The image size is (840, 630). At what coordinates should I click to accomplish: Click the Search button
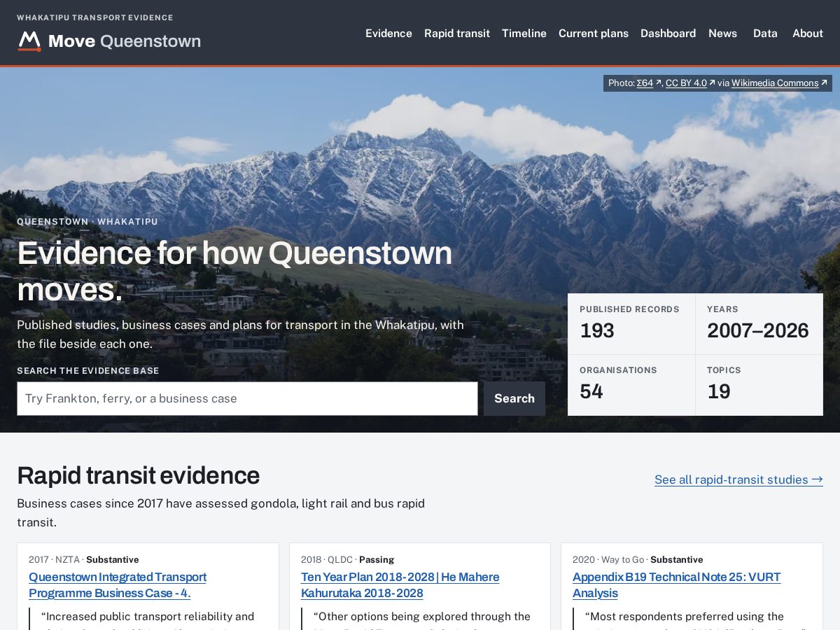pyautogui.click(x=514, y=398)
